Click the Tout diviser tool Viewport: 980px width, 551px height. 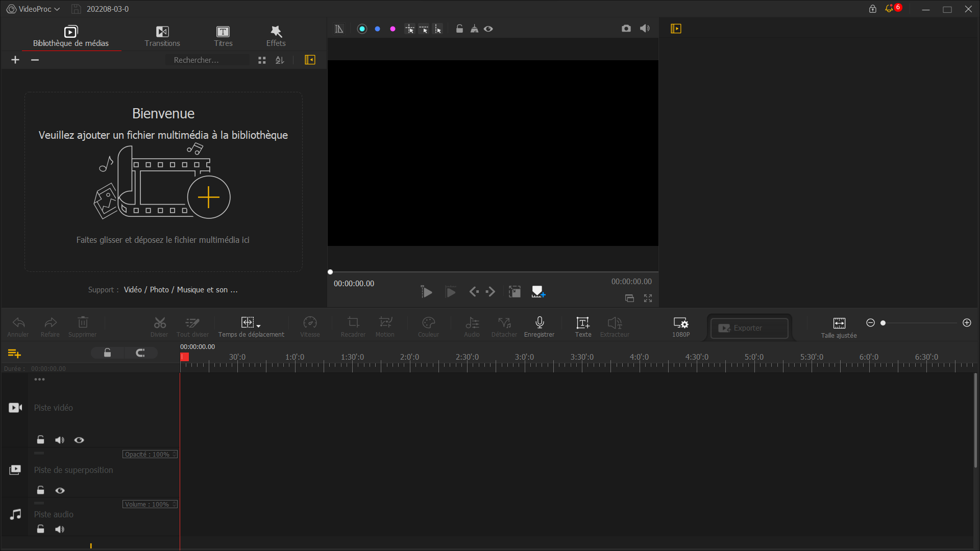pos(193,327)
